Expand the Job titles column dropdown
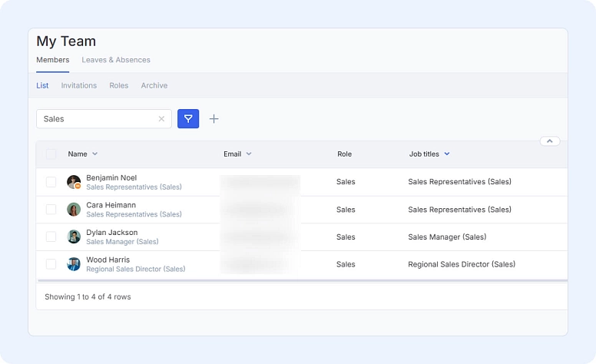Screen dimensions: 596x364 point(447,154)
